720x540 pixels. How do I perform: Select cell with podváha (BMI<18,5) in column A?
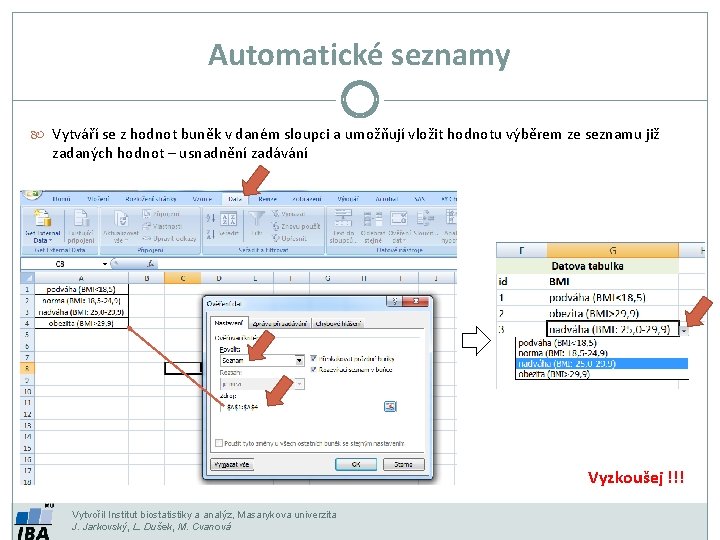click(x=81, y=289)
